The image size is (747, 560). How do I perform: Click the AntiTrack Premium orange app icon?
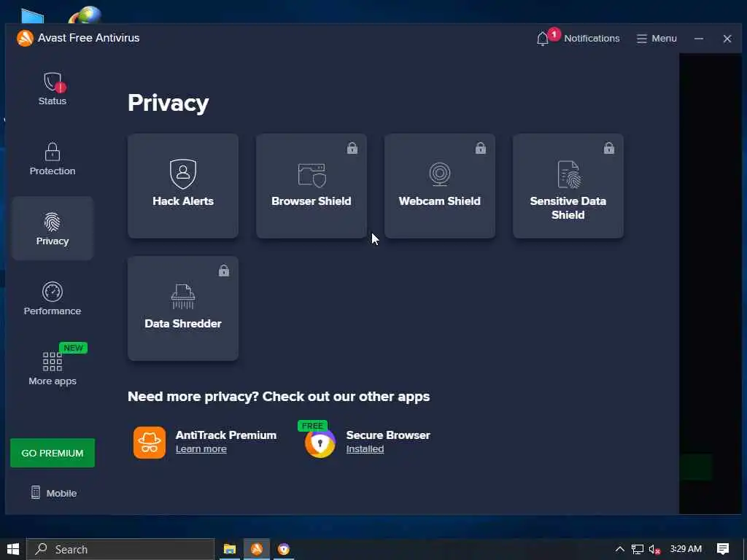(x=150, y=443)
